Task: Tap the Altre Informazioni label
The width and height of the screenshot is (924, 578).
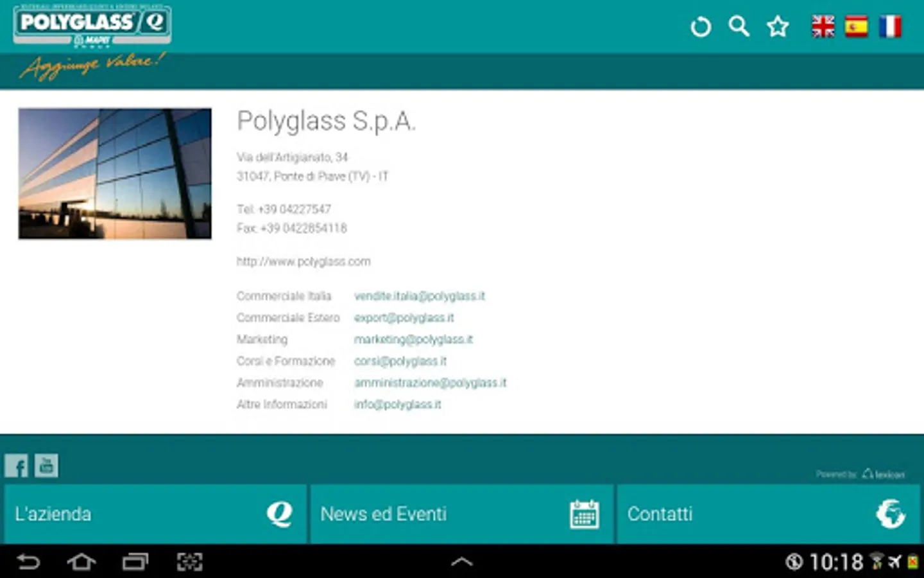Action: (282, 405)
